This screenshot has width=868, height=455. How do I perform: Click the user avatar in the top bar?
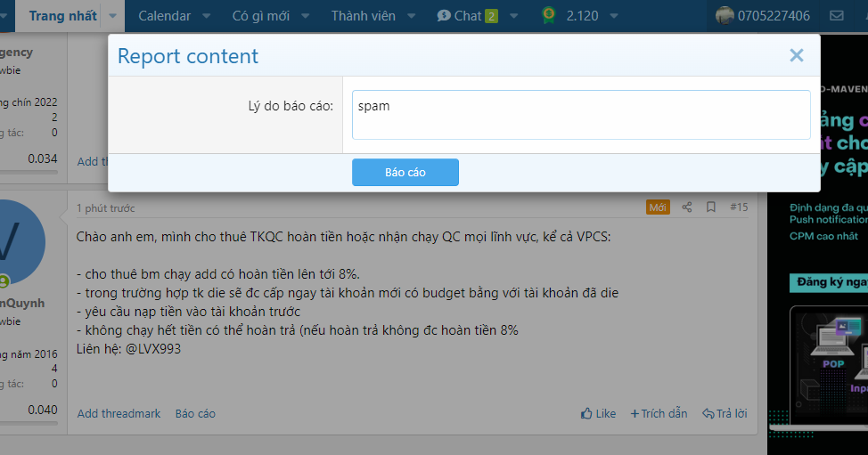725,15
